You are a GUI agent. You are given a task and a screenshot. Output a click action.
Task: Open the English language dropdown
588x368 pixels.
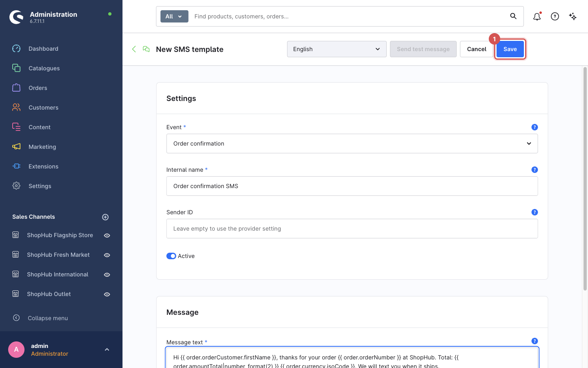pyautogui.click(x=337, y=49)
